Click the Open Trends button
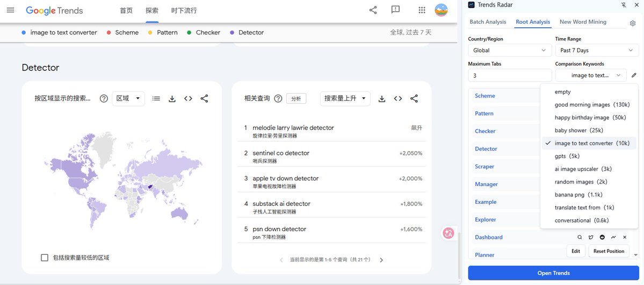Screen dimensions: 644x285 554,273
